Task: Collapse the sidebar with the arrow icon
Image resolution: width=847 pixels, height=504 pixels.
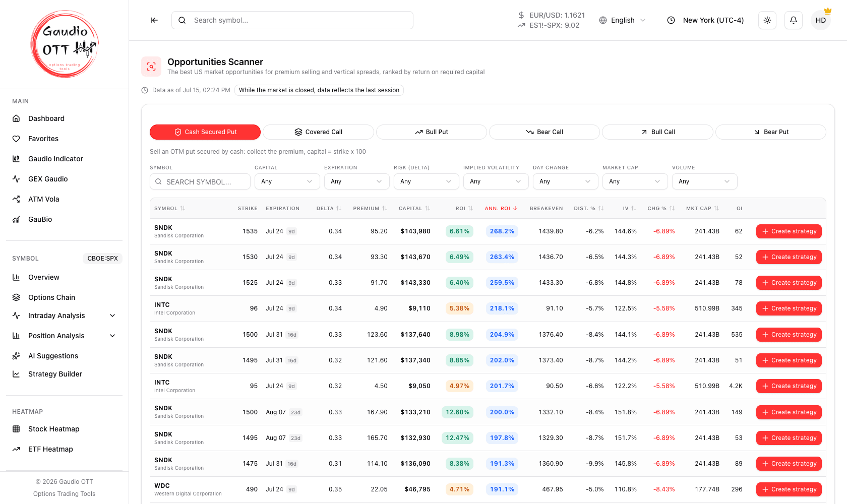Action: pos(154,20)
